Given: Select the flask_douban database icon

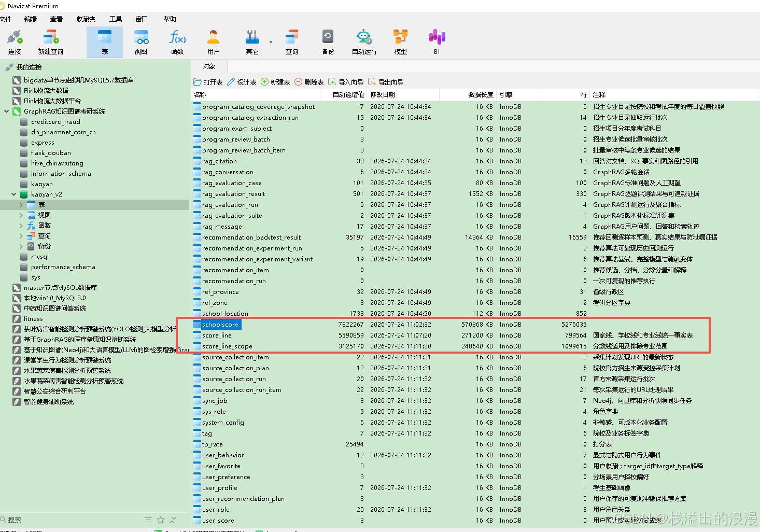Looking at the screenshot, I should click(23, 153).
